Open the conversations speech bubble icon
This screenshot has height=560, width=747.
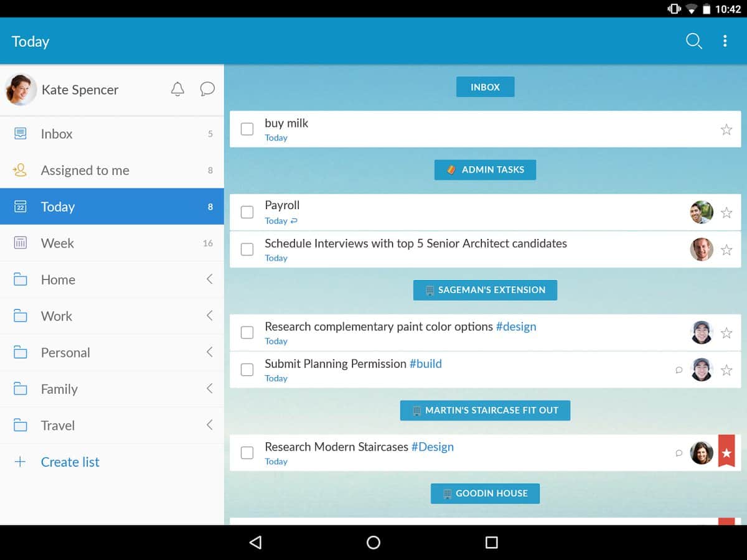click(x=207, y=89)
